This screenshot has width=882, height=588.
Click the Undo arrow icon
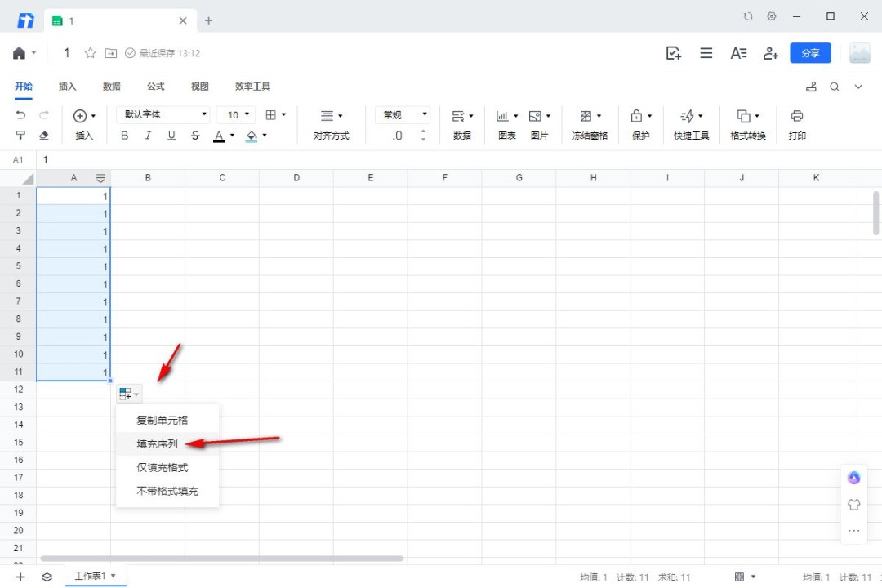point(21,115)
